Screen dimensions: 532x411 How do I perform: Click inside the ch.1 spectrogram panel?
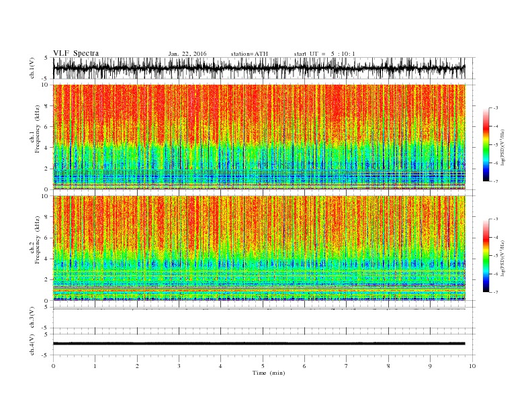(x=259, y=137)
